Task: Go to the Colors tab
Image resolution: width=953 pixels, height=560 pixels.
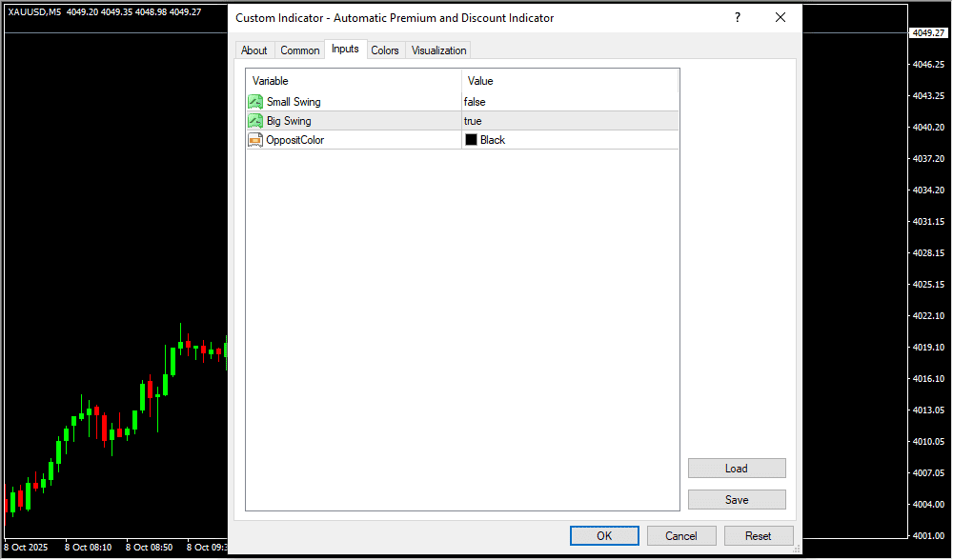Action: [x=385, y=50]
